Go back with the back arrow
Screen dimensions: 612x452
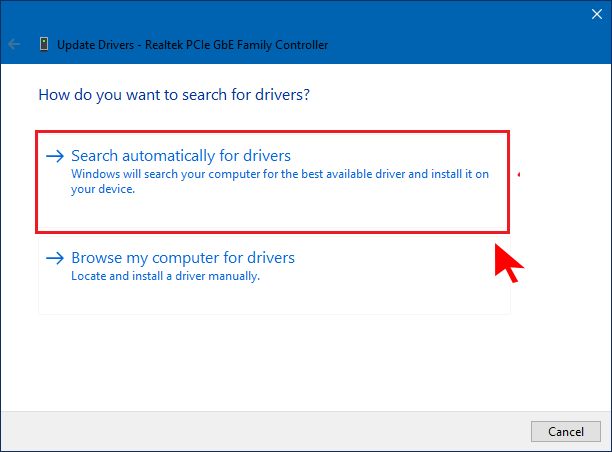click(x=14, y=44)
